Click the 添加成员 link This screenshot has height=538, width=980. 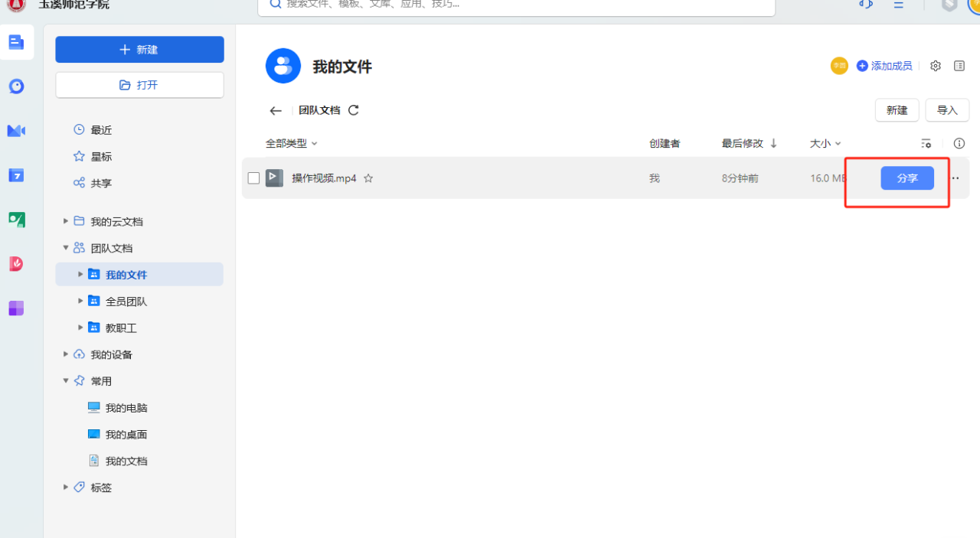click(884, 66)
